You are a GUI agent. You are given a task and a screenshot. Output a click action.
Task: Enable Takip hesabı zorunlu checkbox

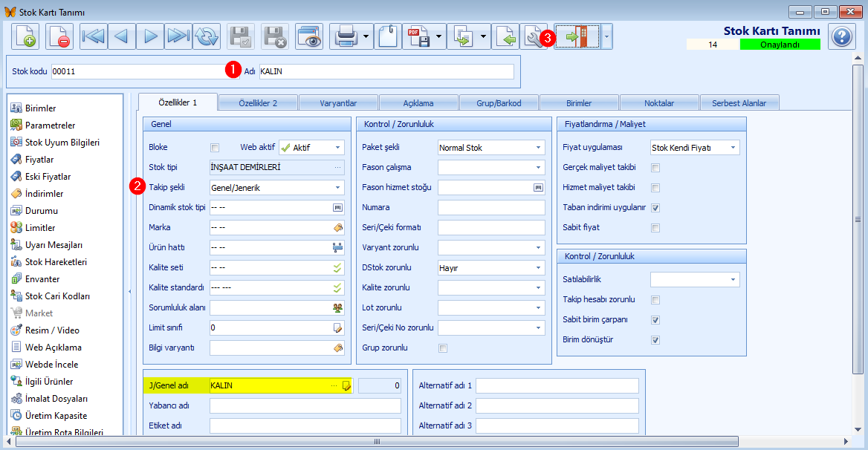[x=655, y=300]
